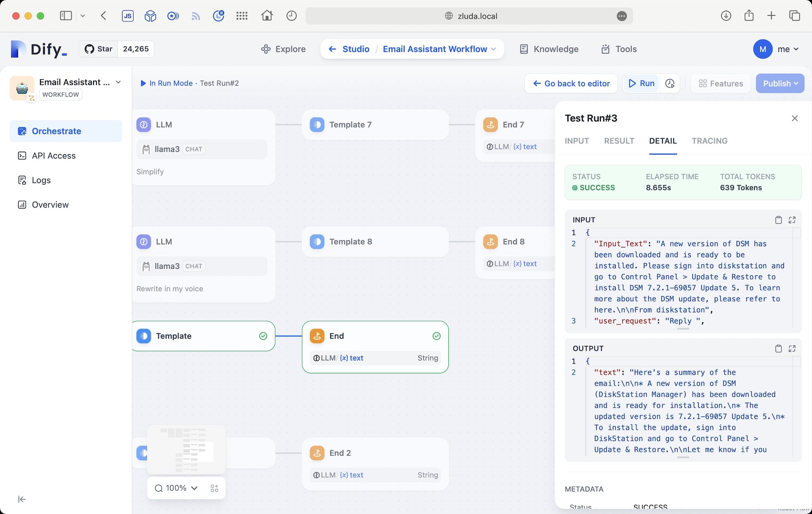
Task: Copy the INPUT JSON with clipboard icon
Action: [778, 220]
